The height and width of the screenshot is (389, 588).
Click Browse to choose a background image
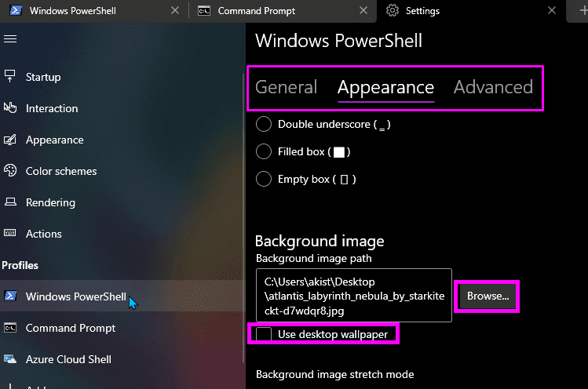[488, 296]
